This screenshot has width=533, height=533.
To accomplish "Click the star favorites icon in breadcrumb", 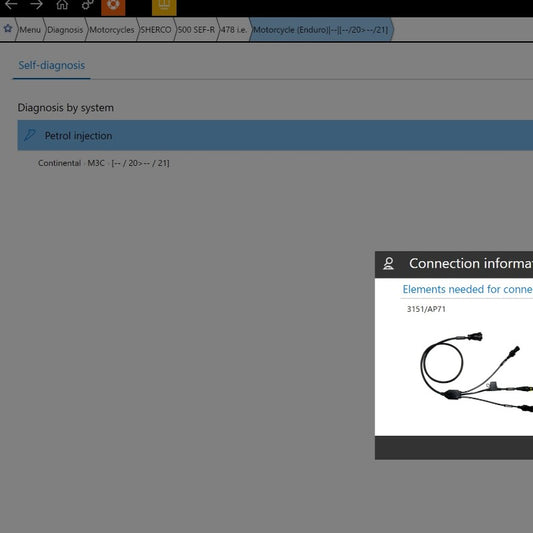I will point(8,29).
